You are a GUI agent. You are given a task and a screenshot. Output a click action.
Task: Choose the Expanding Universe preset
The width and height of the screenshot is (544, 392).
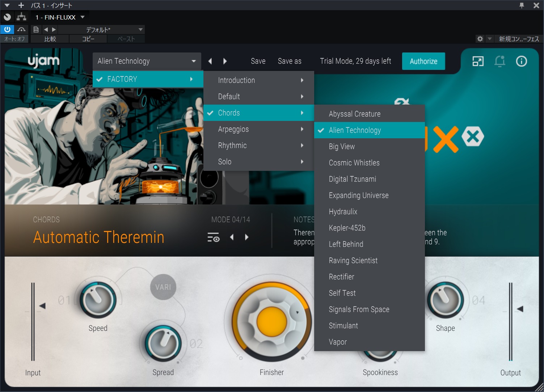[370, 195]
